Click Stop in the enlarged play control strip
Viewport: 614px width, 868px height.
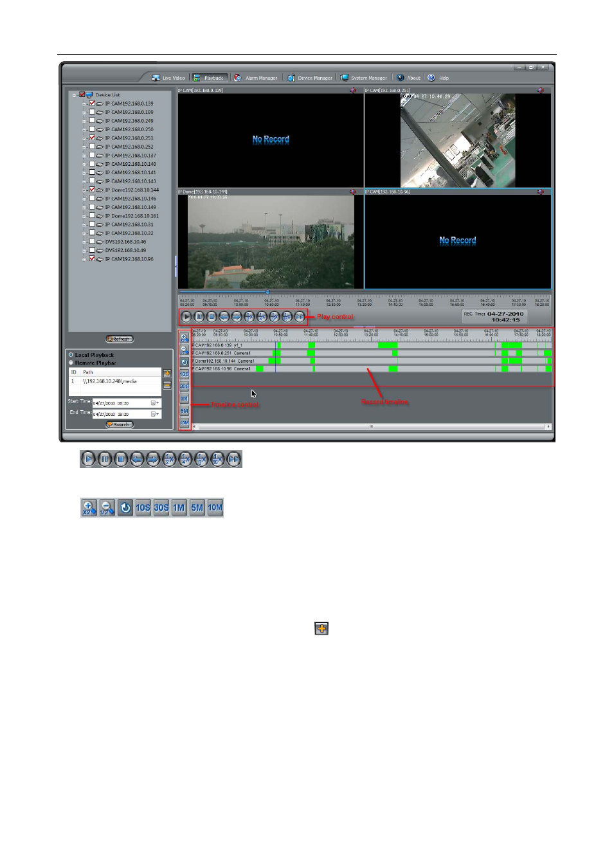(x=121, y=459)
